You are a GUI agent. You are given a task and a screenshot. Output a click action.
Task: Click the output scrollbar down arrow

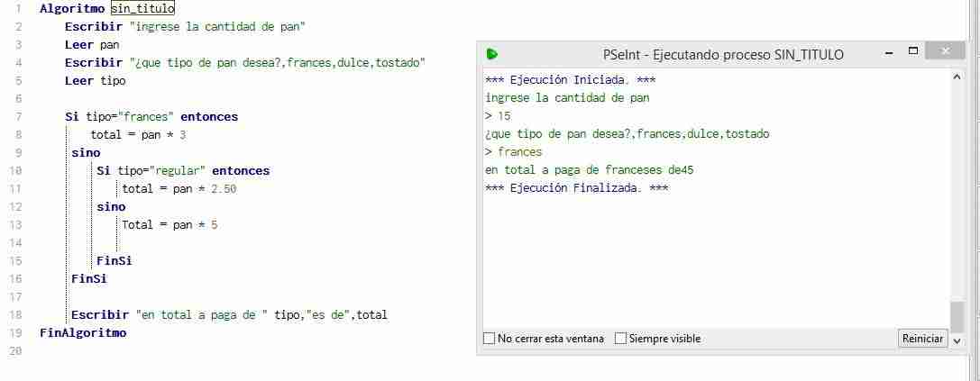point(957,341)
